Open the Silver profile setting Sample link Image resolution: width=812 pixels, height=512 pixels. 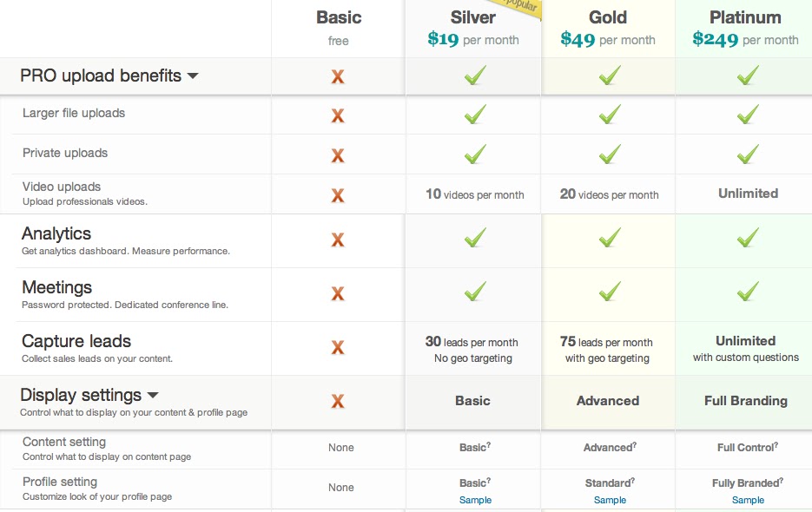pos(475,500)
